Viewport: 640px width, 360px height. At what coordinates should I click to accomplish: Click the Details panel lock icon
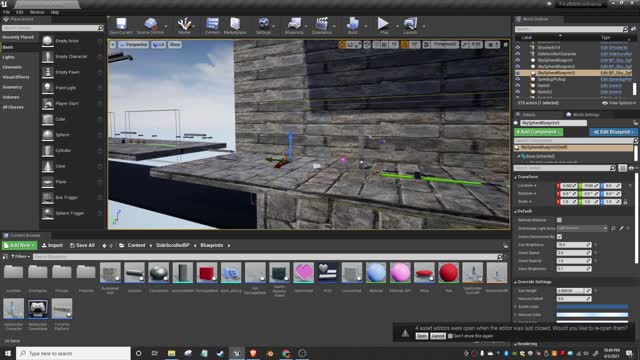click(636, 123)
